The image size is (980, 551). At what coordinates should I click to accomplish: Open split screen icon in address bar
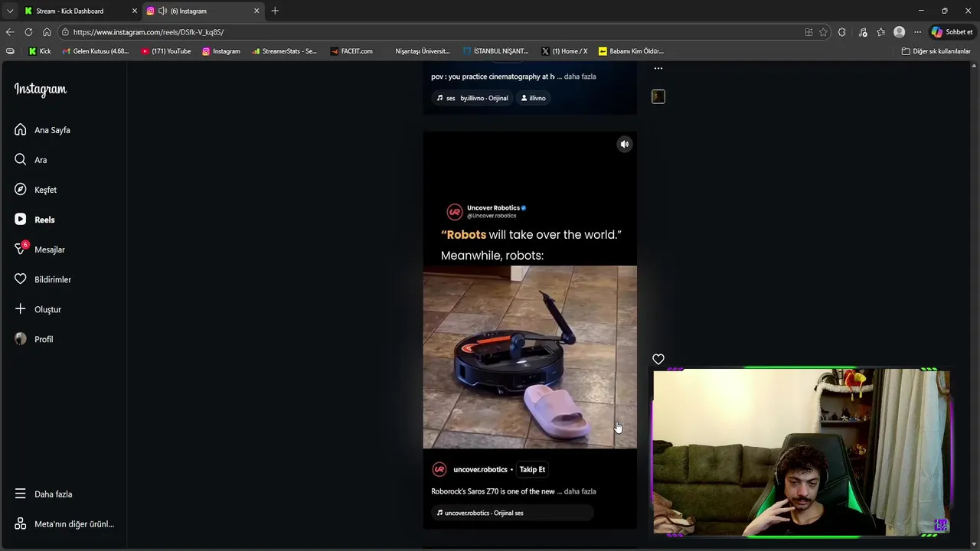click(x=808, y=32)
